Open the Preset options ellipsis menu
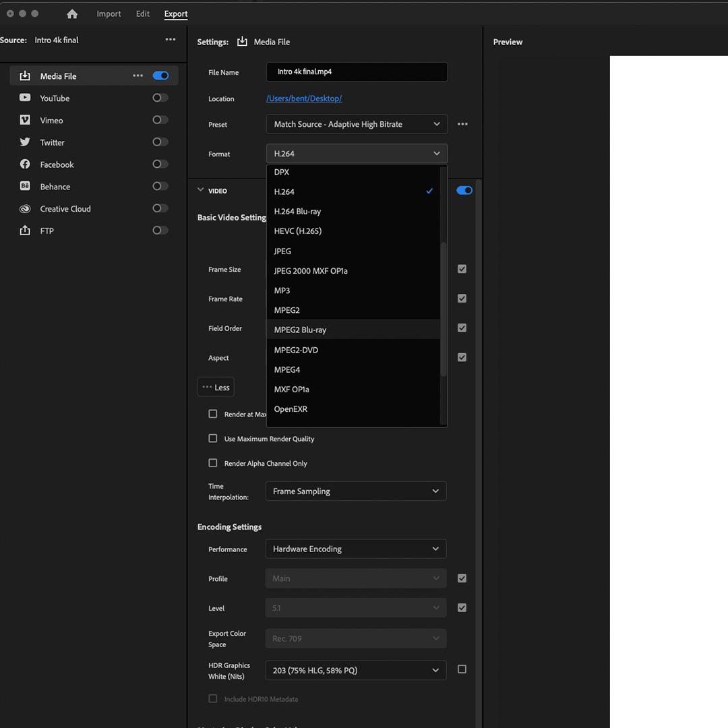This screenshot has width=728, height=728. coord(462,124)
